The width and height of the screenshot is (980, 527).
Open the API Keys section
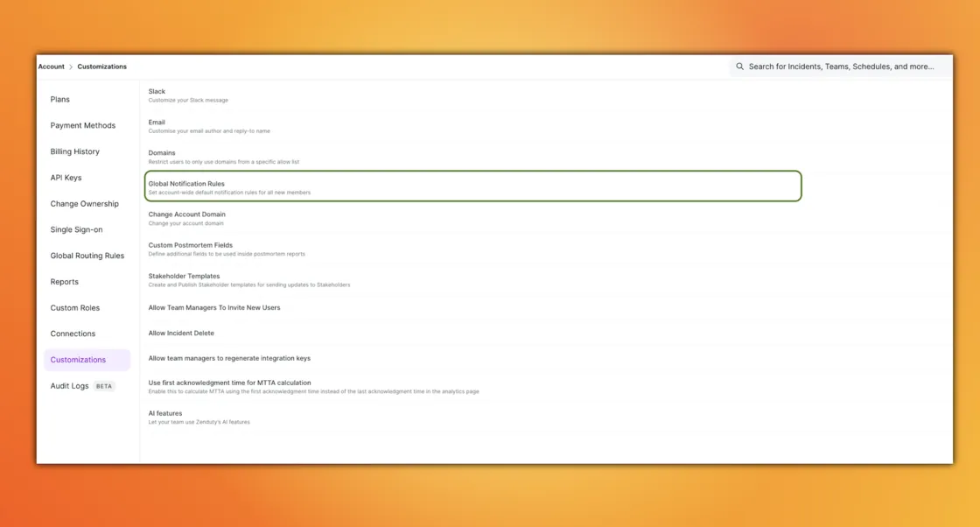[x=67, y=177]
